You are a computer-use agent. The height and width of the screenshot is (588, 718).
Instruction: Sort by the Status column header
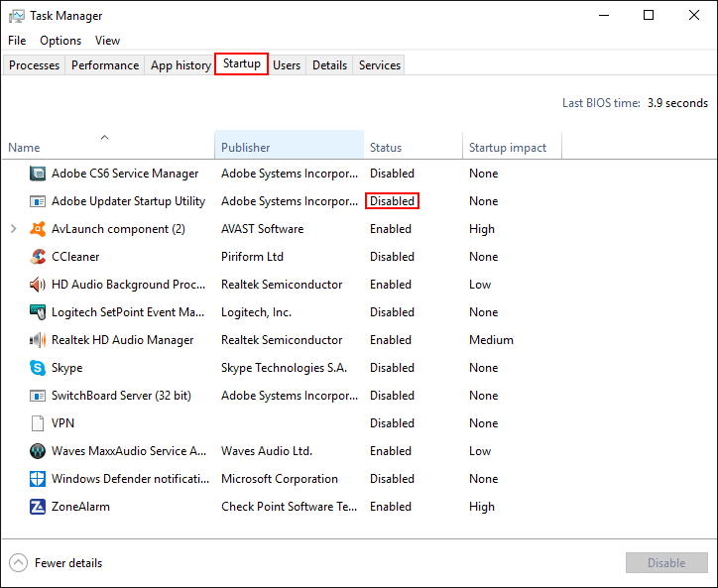pos(413,145)
